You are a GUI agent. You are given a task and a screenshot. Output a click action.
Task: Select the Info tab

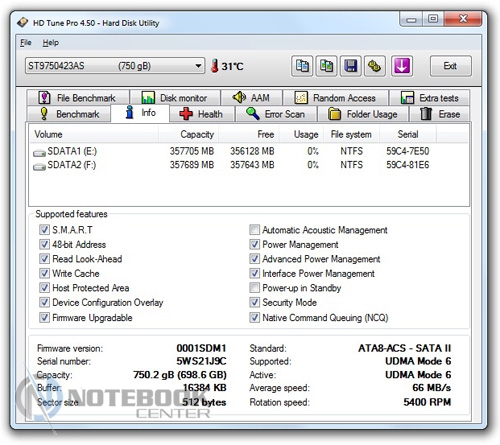coord(140,113)
